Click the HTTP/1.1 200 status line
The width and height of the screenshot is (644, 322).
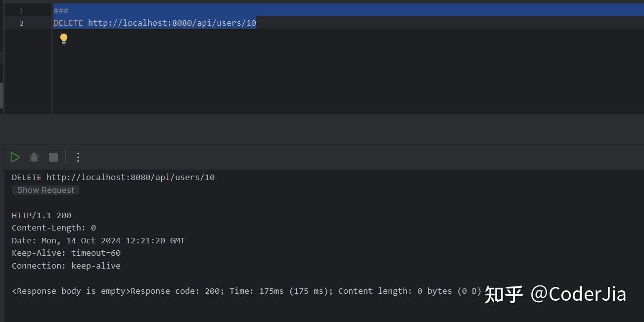41,215
